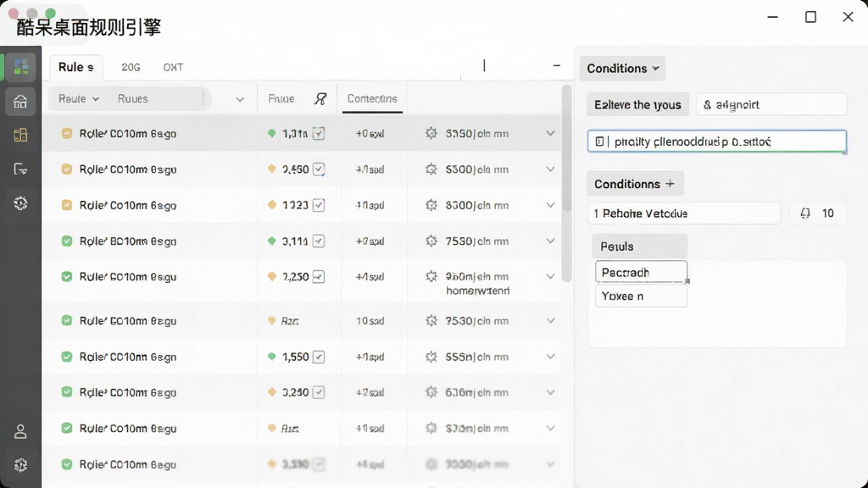Expand the row with value 1323
This screenshot has width=868, height=488.
coord(550,205)
